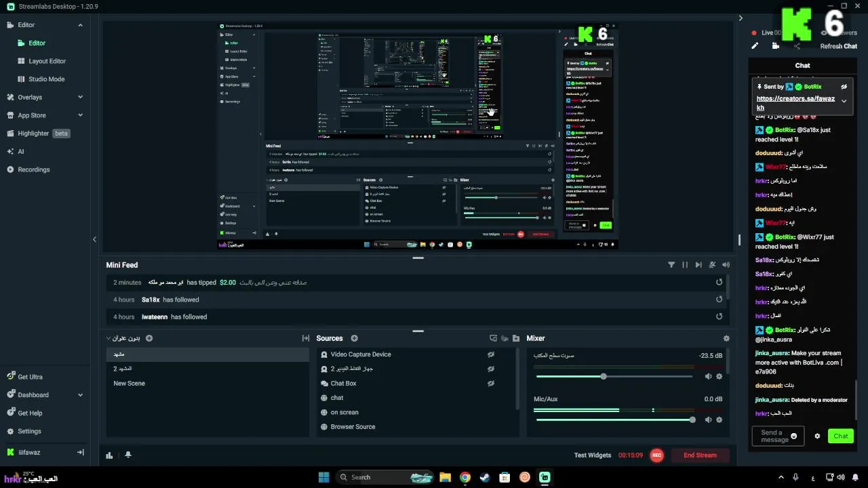Expand the App Store sidebar section
This screenshot has height=488, width=868.
(x=80, y=115)
